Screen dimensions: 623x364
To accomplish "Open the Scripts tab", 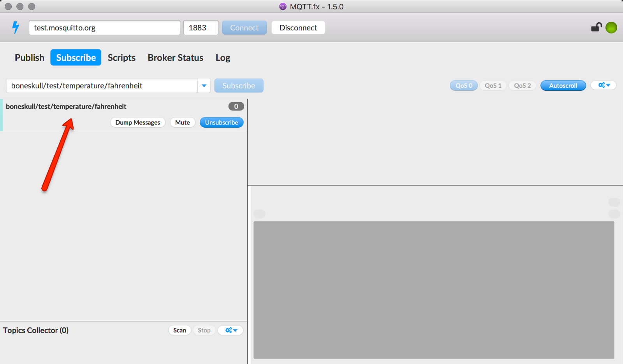I will pyautogui.click(x=121, y=58).
